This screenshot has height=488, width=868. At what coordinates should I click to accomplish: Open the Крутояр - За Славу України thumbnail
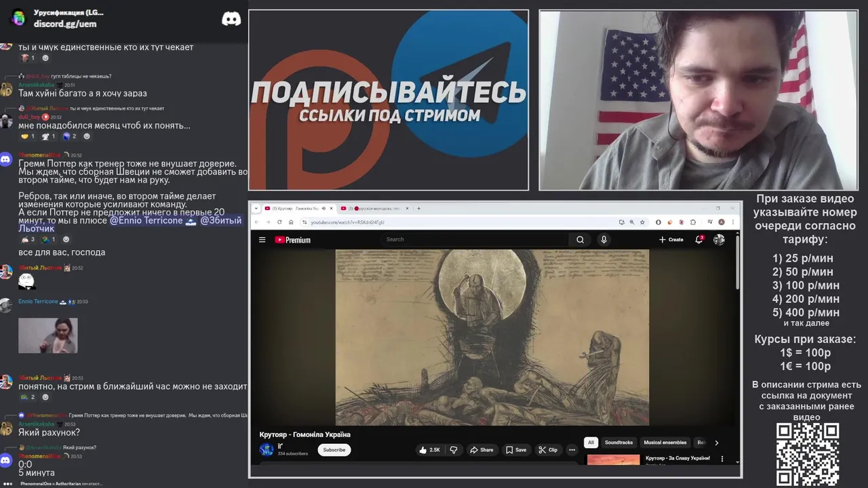click(613, 460)
